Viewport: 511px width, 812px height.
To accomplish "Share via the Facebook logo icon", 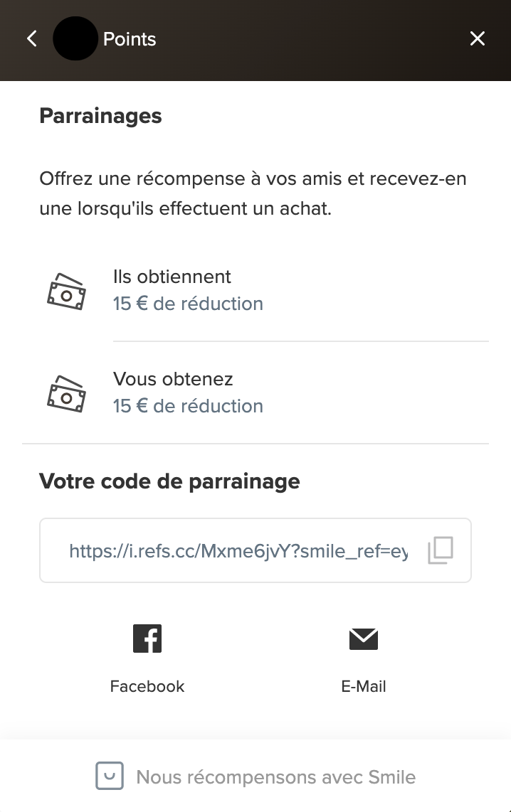I will [x=147, y=639].
